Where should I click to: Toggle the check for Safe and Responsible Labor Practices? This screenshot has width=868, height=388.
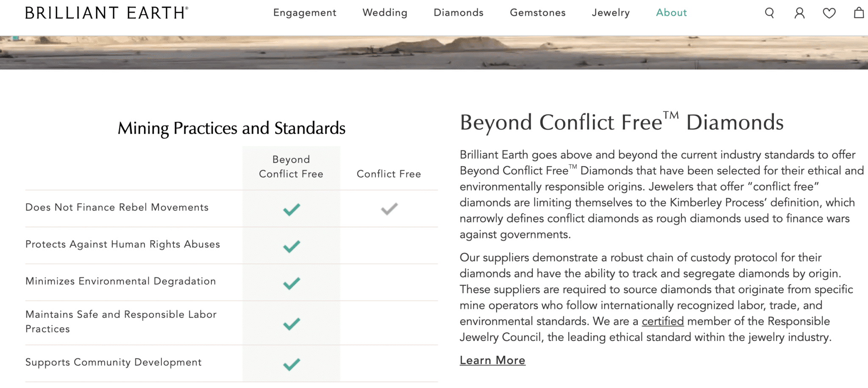click(290, 324)
